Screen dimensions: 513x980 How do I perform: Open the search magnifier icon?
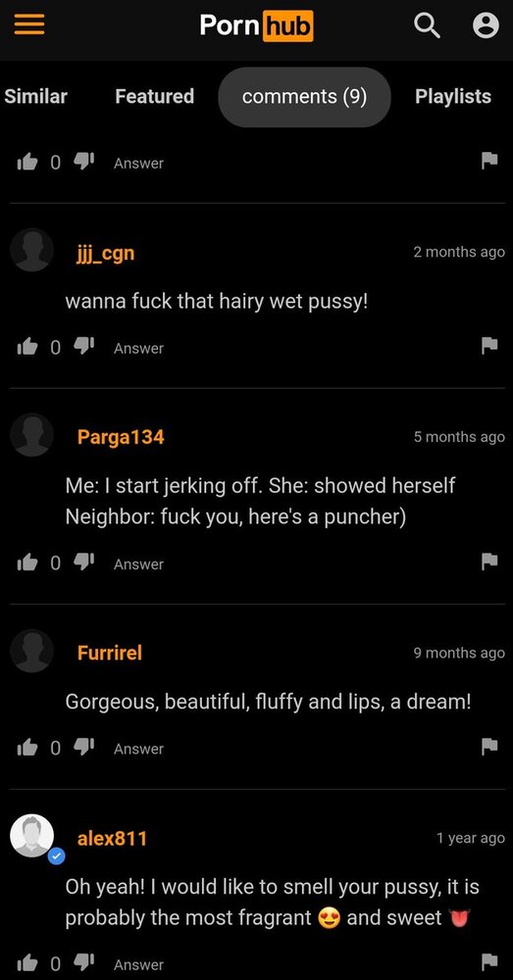click(x=428, y=25)
